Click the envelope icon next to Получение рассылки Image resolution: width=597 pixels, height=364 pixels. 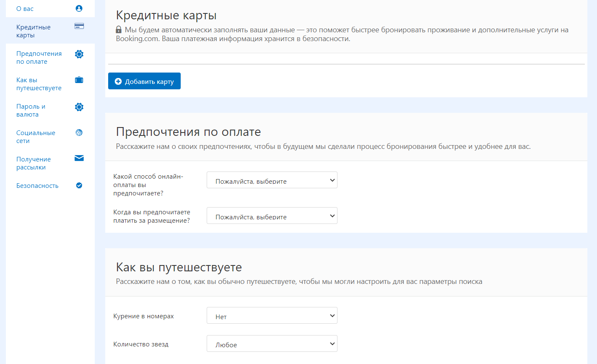(79, 158)
